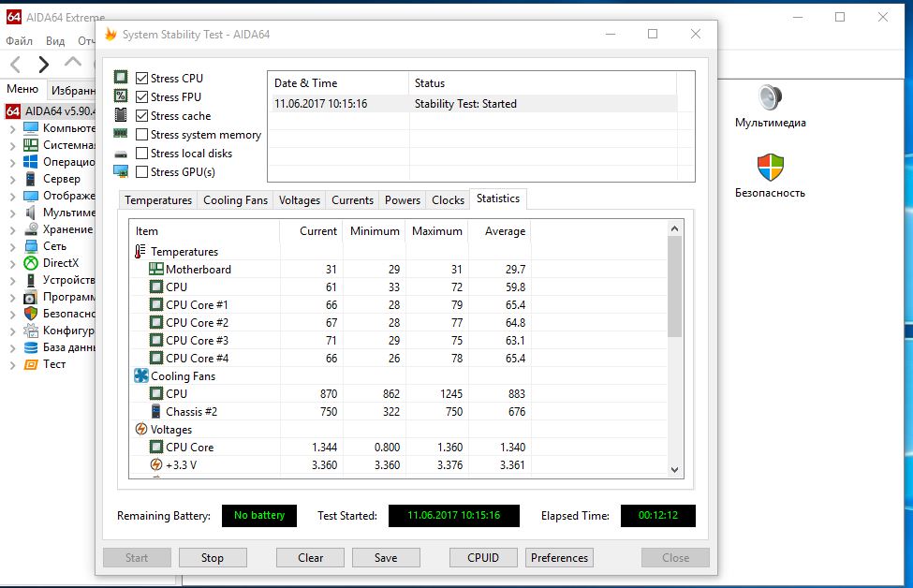This screenshot has height=588, width=913.
Task: Click the statistics vertical scrollbar thumb
Action: click(x=675, y=287)
